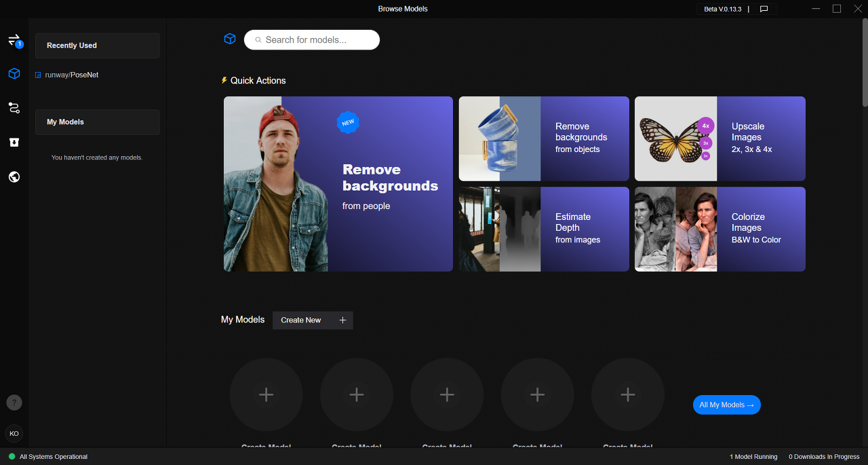
Task: Click the first Create Model plus circle
Action: coord(267,395)
